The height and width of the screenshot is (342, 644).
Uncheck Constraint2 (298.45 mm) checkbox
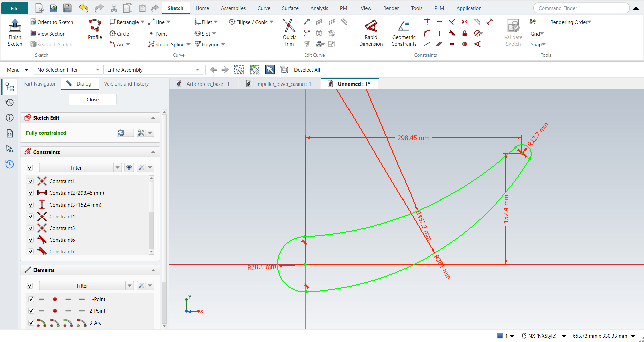tap(31, 193)
